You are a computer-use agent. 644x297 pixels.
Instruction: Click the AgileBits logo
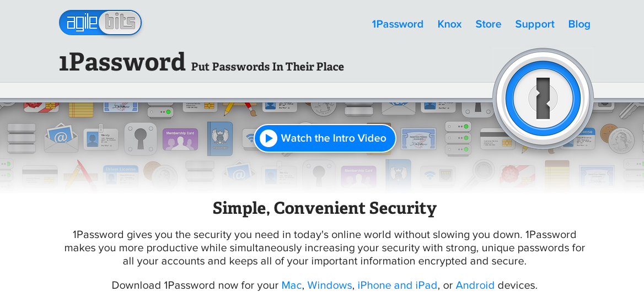(x=100, y=23)
